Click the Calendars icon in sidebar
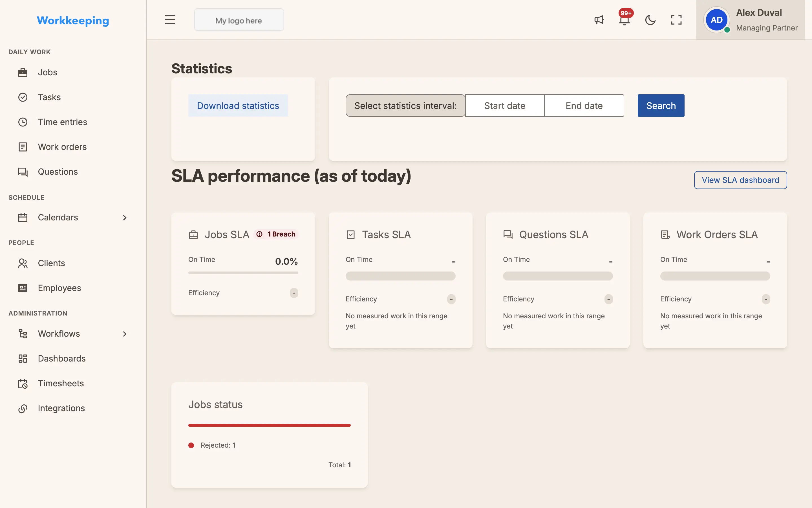Screen dimensions: 812x508 click(23, 217)
